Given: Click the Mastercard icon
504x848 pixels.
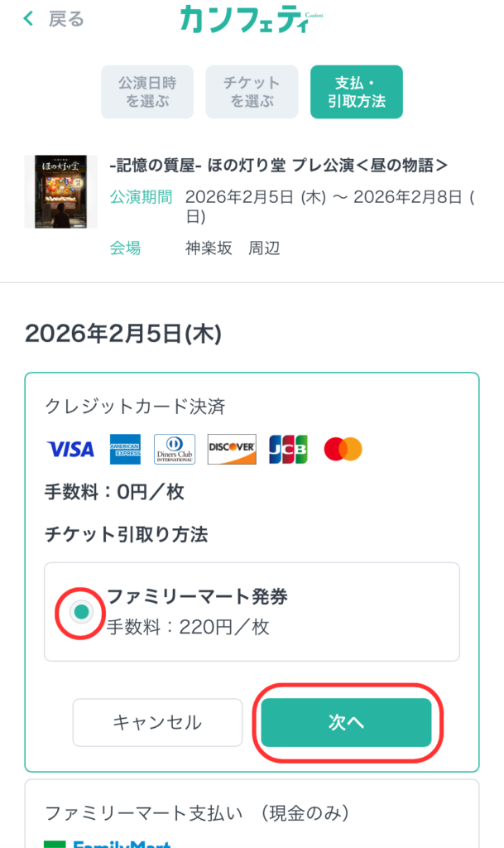Looking at the screenshot, I should tap(343, 449).
